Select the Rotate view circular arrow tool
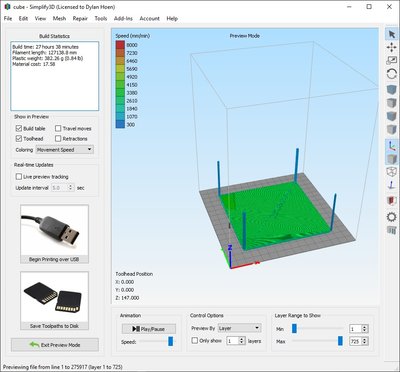Viewport: 400px width, 372px height. click(x=392, y=74)
